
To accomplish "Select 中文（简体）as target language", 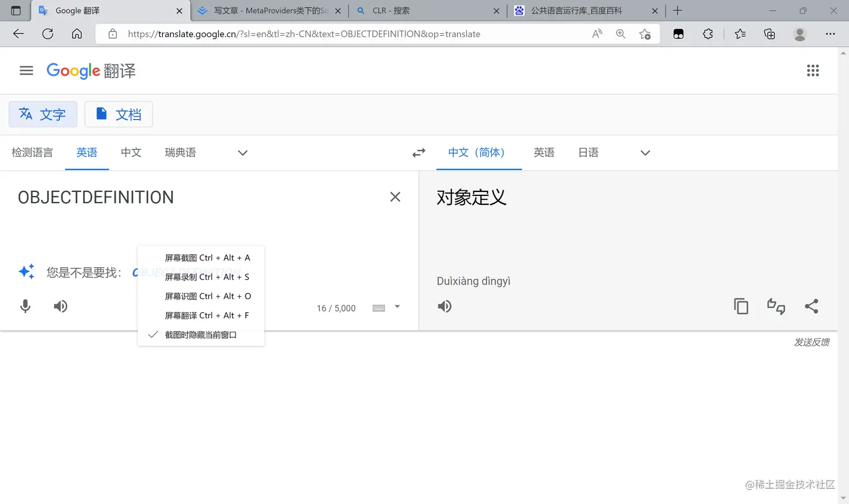I will coord(479,153).
